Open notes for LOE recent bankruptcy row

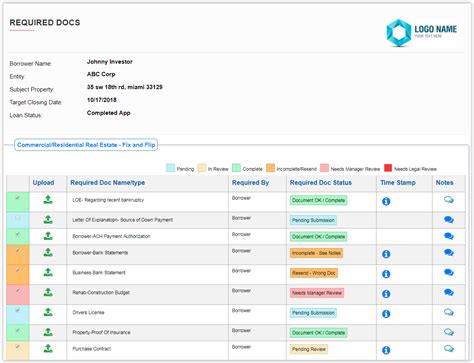point(449,200)
